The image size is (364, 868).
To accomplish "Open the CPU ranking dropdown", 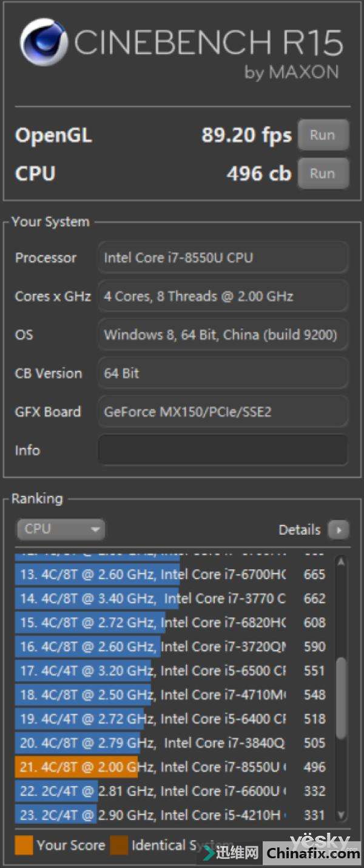I will click(x=61, y=529).
